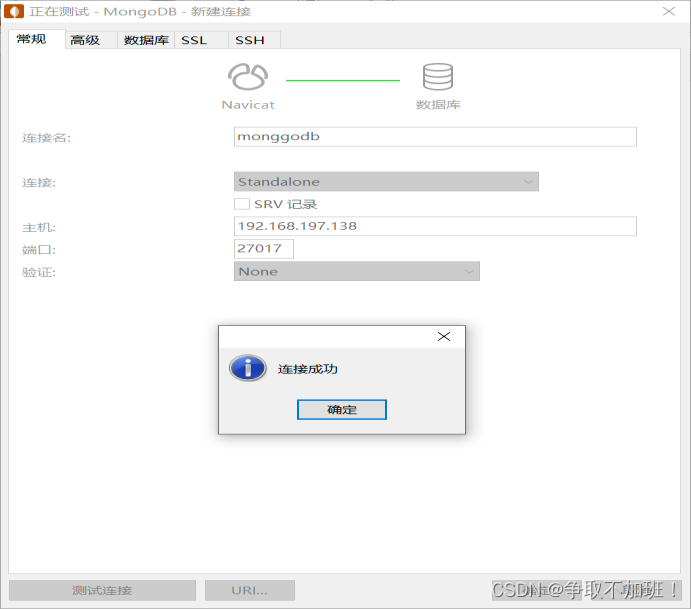Focus the connection name field monggodb
Viewport: 691px width, 609px height.
435,137
